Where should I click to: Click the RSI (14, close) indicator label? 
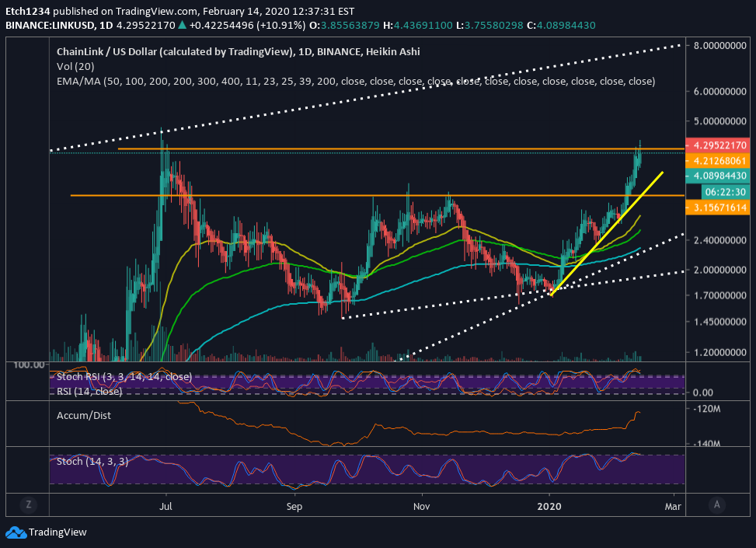click(89, 391)
